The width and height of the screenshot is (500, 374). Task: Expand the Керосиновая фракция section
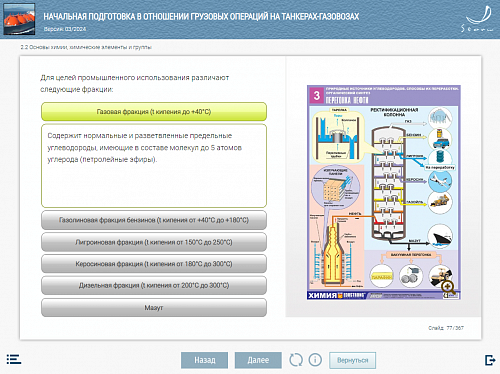pos(154,264)
